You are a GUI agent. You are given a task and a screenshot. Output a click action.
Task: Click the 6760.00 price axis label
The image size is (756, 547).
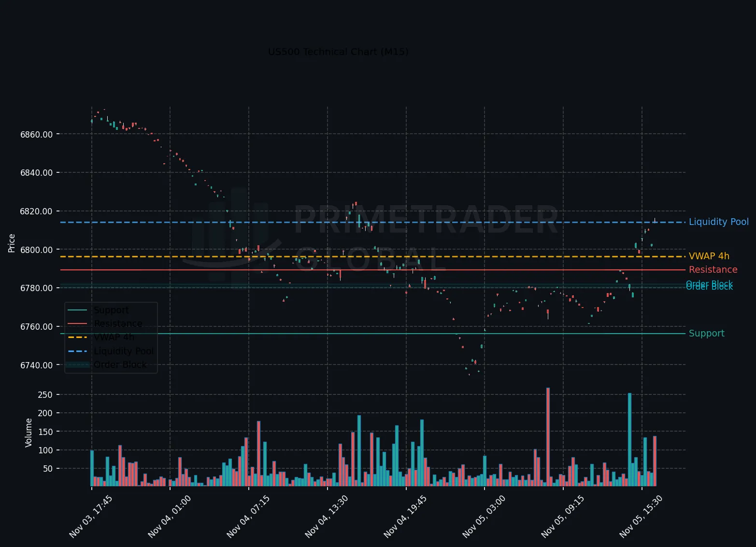pyautogui.click(x=36, y=327)
